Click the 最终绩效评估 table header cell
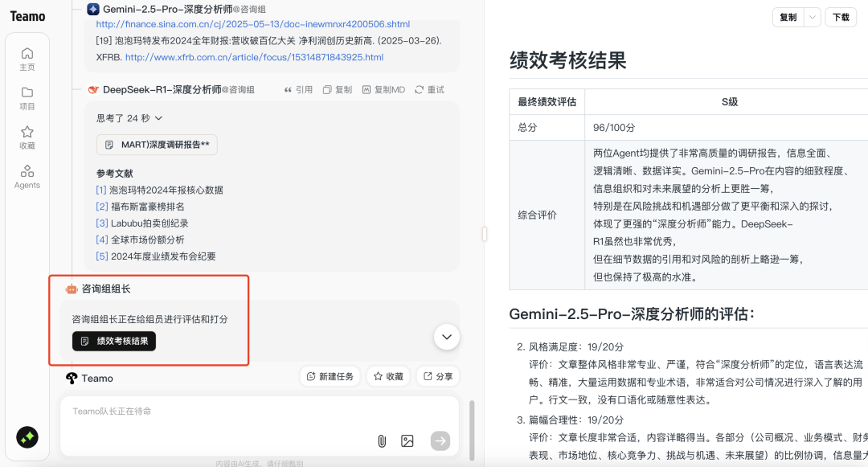The image size is (868, 467). tap(547, 102)
